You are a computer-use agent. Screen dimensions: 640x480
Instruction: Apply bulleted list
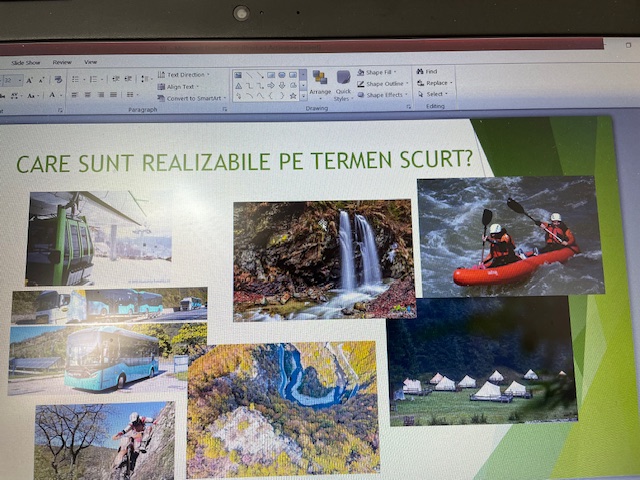(x=75, y=79)
